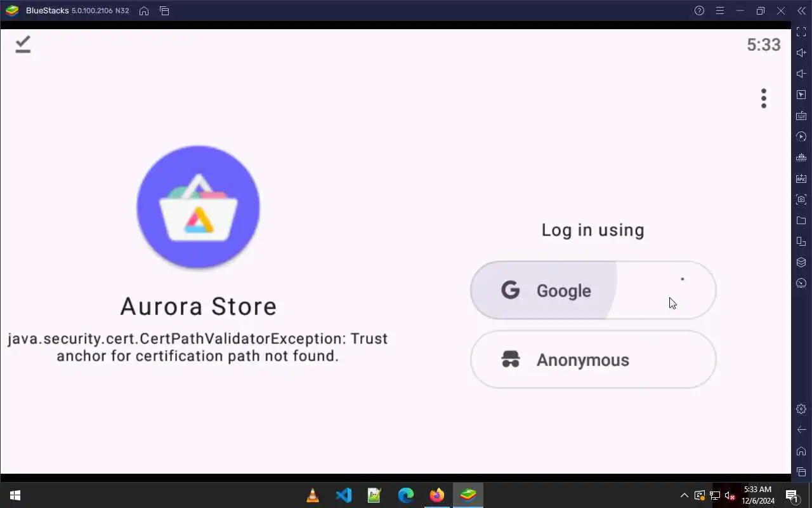Open multi-instance manager layers icon

tap(801, 262)
